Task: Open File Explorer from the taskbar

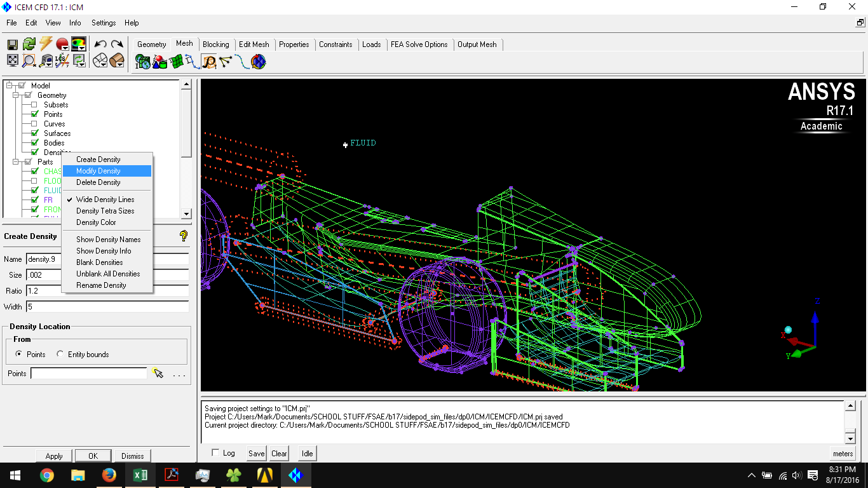Action: (78, 475)
